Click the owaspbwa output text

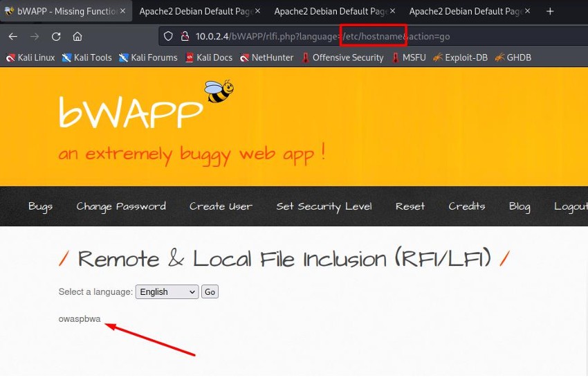80,318
